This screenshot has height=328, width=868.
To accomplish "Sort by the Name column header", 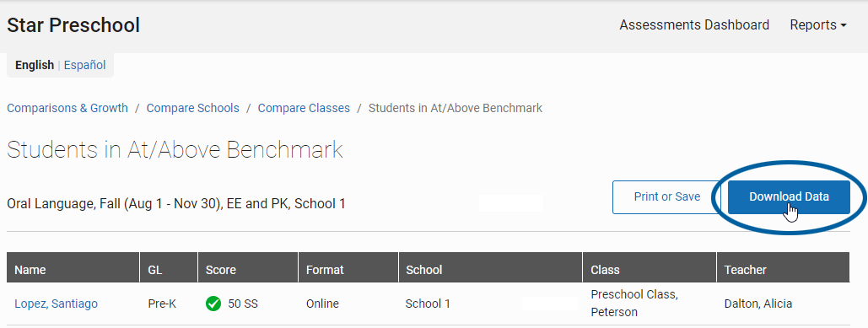I will (x=73, y=270).
